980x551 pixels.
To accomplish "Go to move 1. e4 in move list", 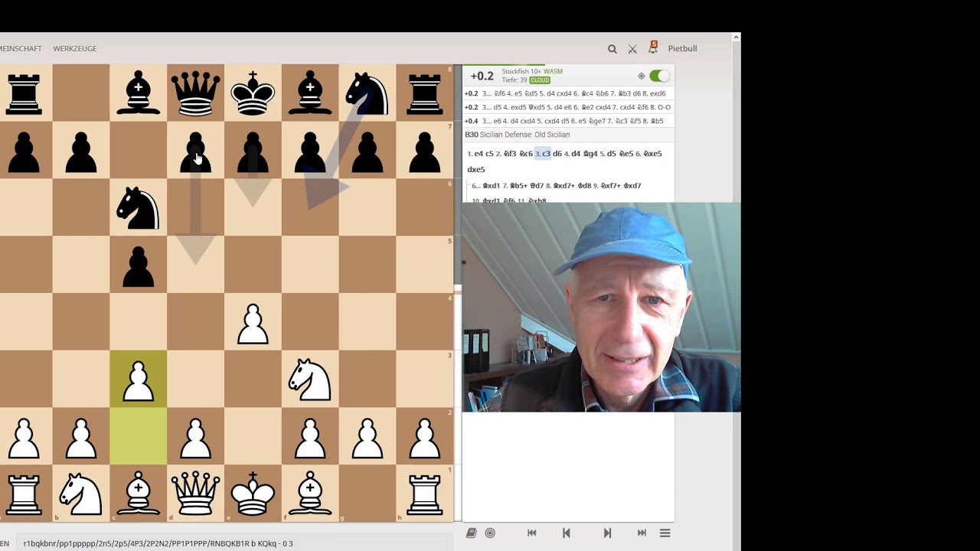I will tap(479, 154).
